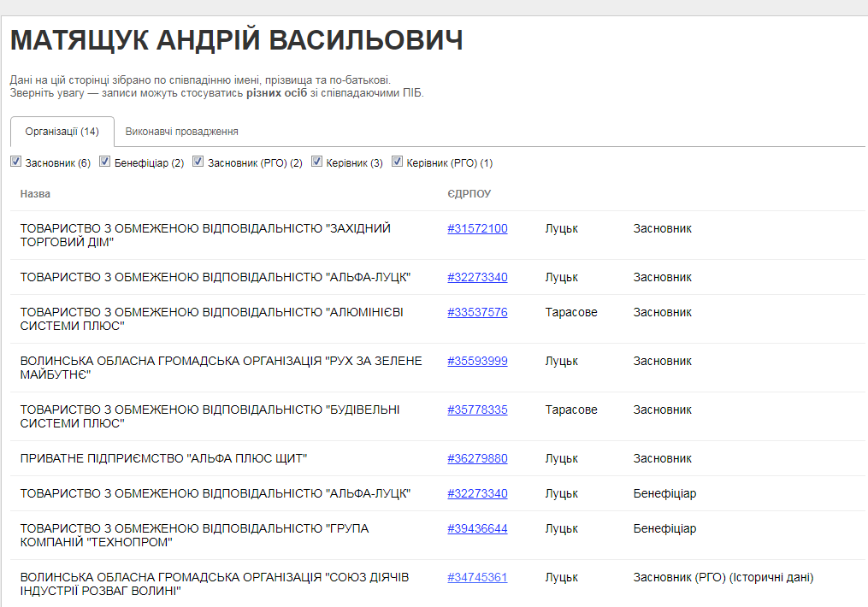The width and height of the screenshot is (868, 607).
Task: Open the ЄДРПОУ link #34745361
Action: [x=477, y=577]
